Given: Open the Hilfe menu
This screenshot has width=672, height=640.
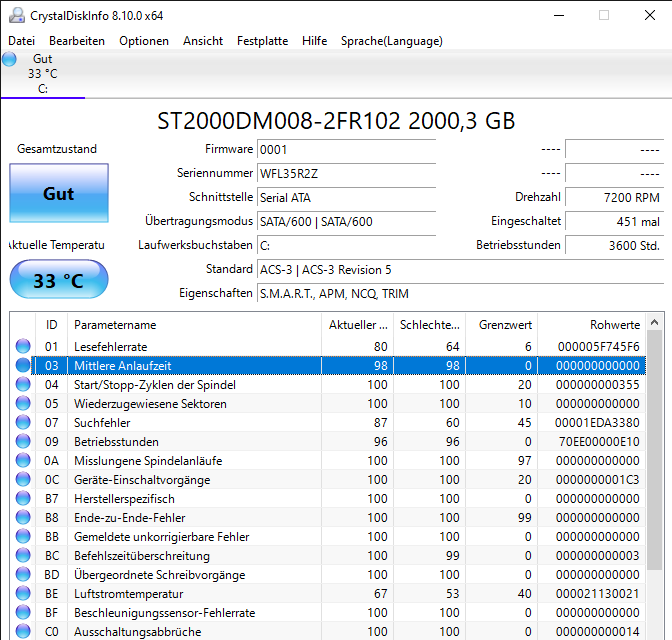Looking at the screenshot, I should [314, 41].
